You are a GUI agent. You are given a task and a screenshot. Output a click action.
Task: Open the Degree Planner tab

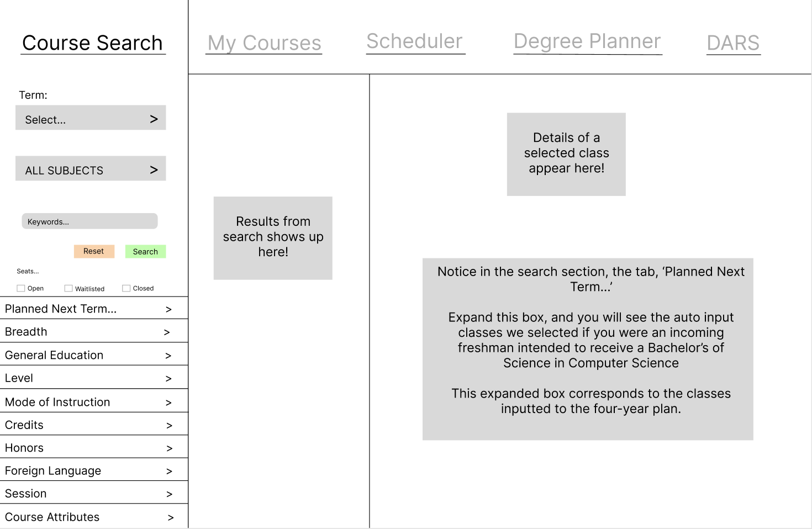pos(587,41)
